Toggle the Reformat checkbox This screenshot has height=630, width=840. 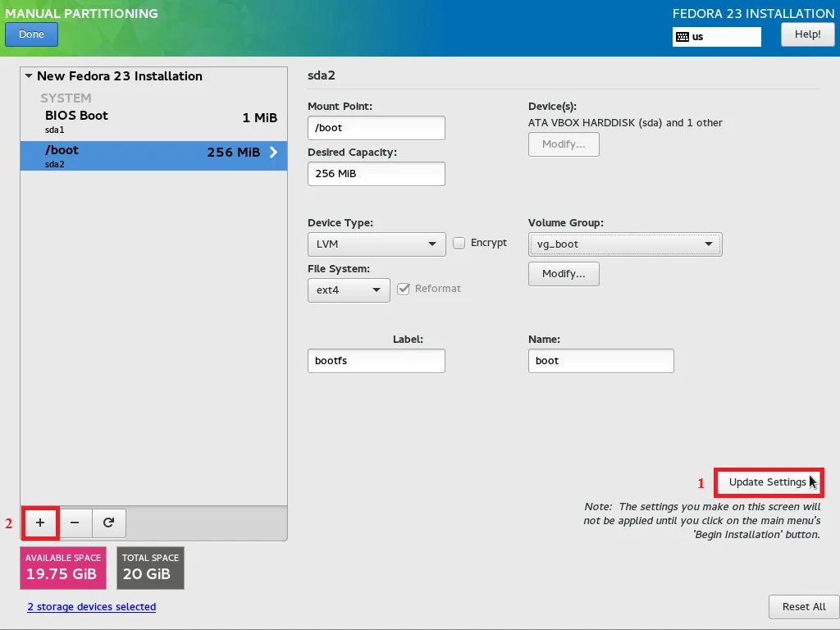404,290
